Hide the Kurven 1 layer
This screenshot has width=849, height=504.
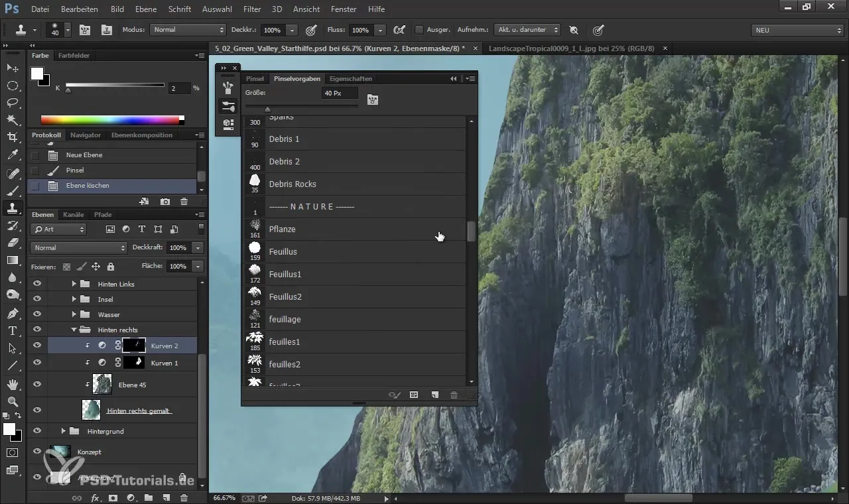[x=37, y=363]
